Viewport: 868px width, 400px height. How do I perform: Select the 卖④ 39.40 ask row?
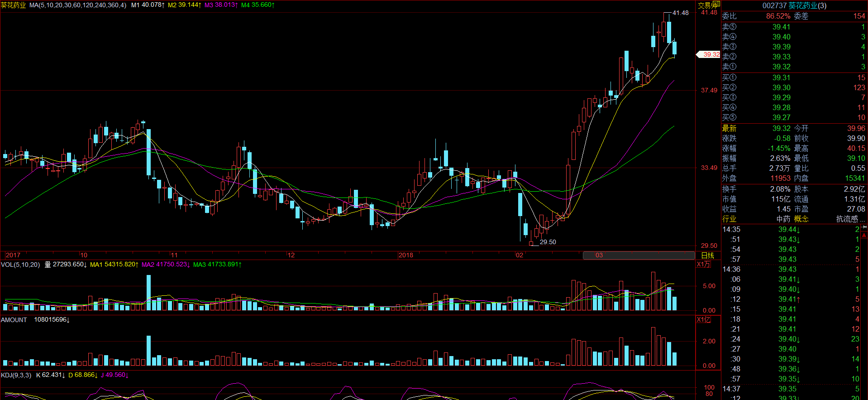click(794, 37)
